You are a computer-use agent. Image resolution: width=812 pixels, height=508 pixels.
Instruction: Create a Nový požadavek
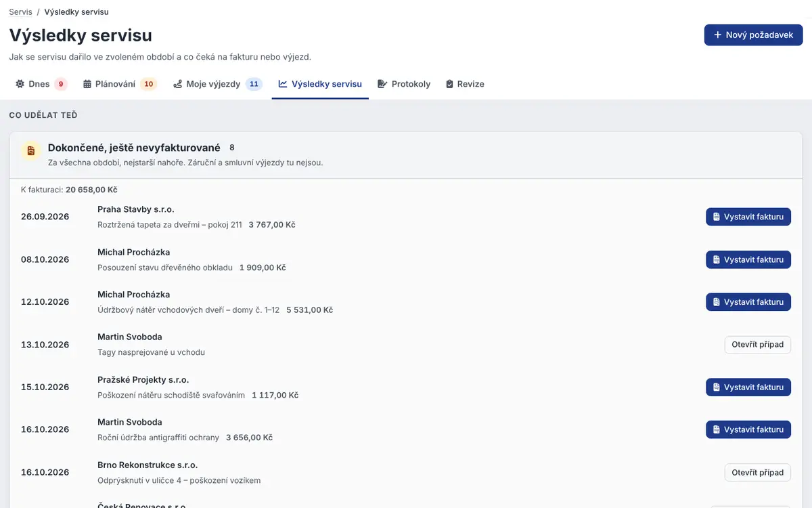pos(753,35)
